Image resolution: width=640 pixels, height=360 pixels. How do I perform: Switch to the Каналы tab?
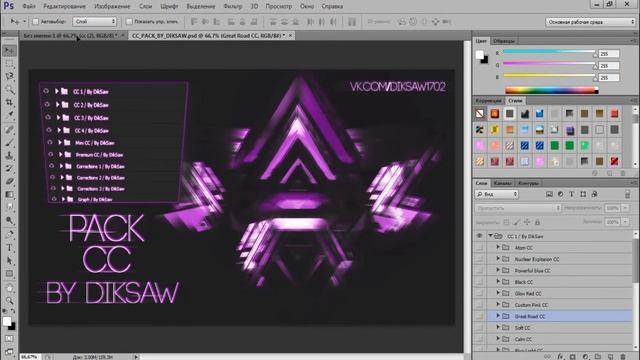502,183
